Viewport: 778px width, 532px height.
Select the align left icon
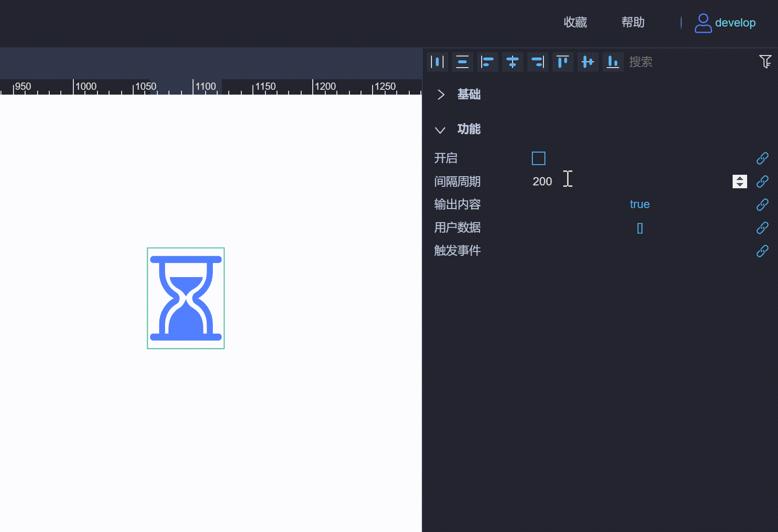487,62
